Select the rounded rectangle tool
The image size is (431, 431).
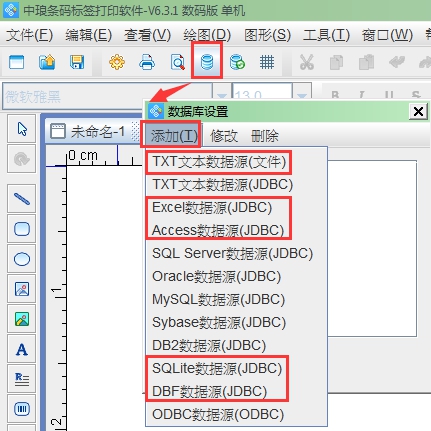(22, 229)
